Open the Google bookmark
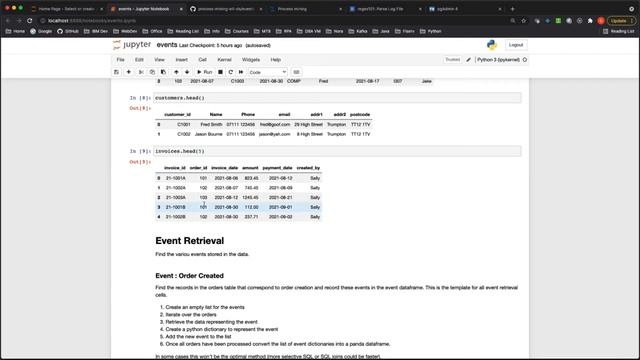 click(41, 31)
